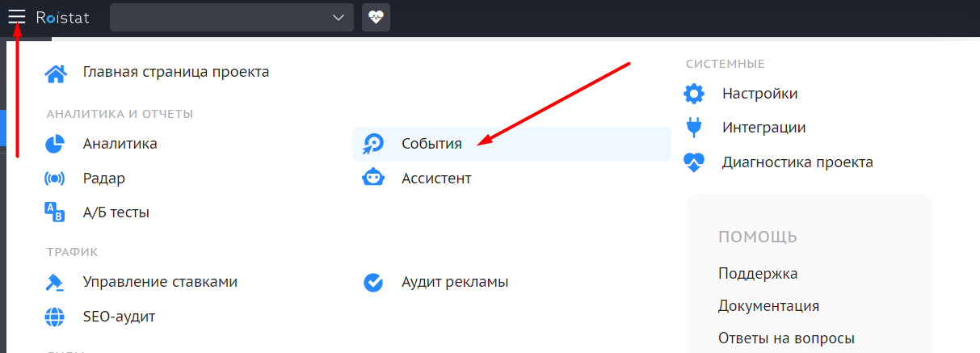Toggle the hamburger menu icon
Screen dimensions: 980x353
[17, 17]
